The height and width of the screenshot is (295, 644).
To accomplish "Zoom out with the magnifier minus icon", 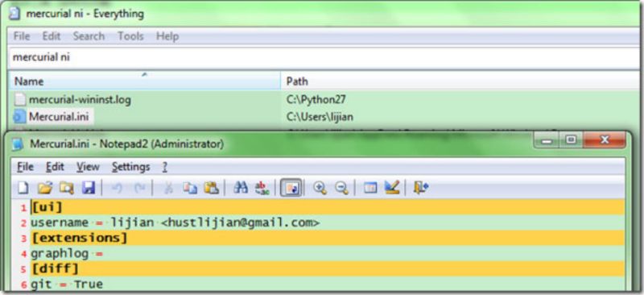I will point(341,188).
